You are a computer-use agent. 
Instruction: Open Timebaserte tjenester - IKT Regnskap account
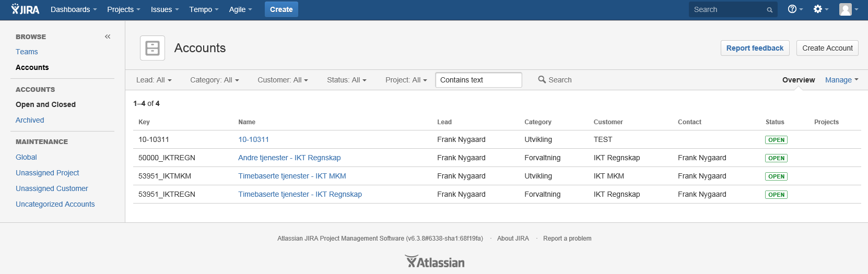point(300,194)
